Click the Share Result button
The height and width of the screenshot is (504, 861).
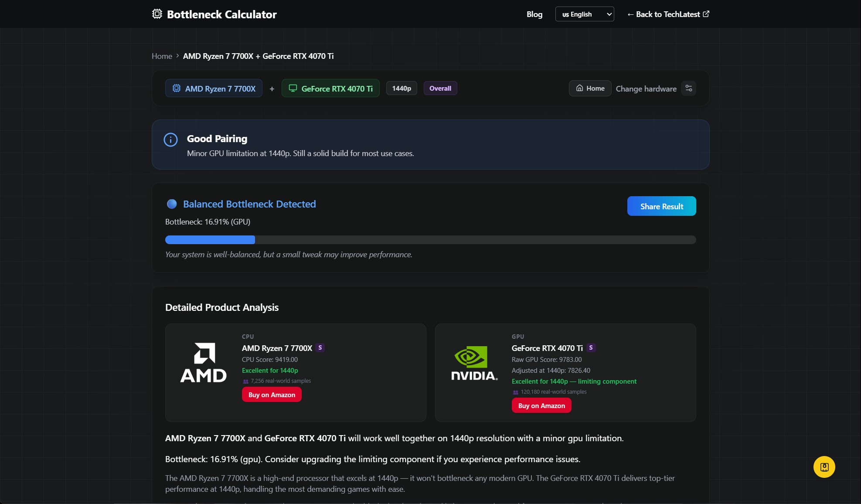(x=661, y=206)
